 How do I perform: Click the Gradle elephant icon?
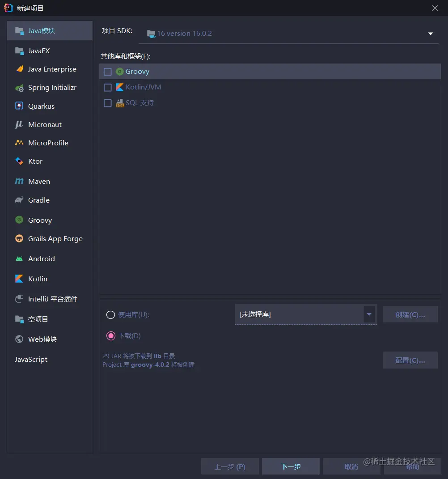click(19, 200)
